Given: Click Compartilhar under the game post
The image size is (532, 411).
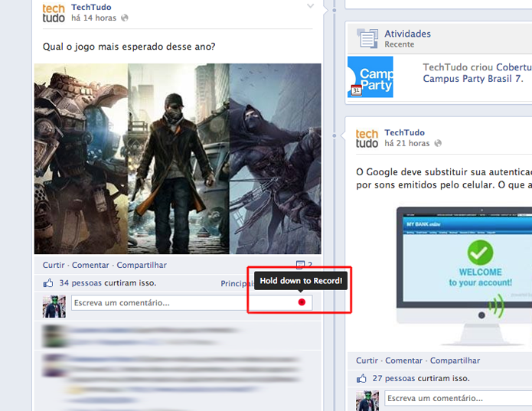Looking at the screenshot, I should [142, 265].
